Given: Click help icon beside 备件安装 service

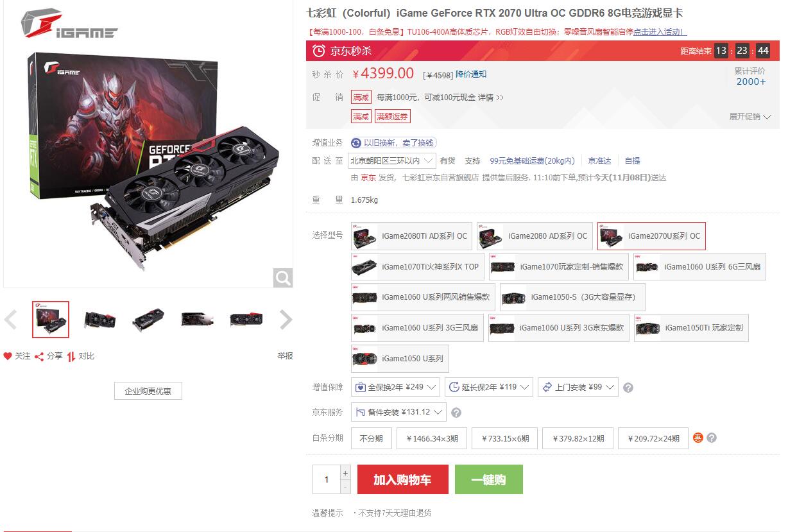Looking at the screenshot, I should pos(456,413).
